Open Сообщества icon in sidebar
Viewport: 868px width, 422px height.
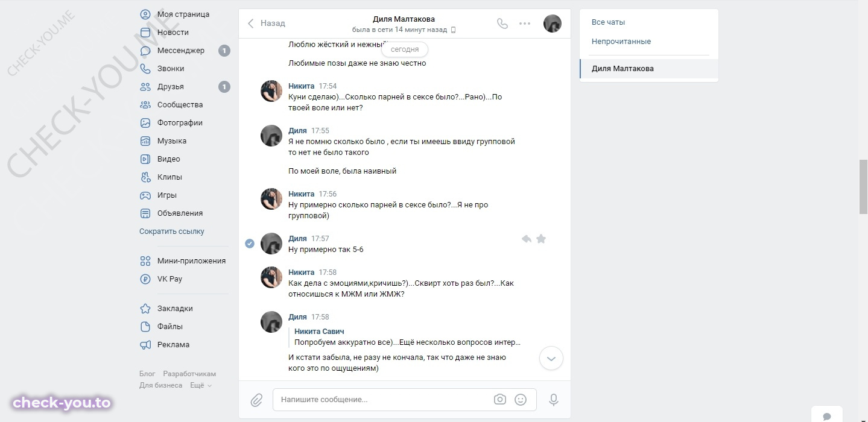[x=145, y=105]
